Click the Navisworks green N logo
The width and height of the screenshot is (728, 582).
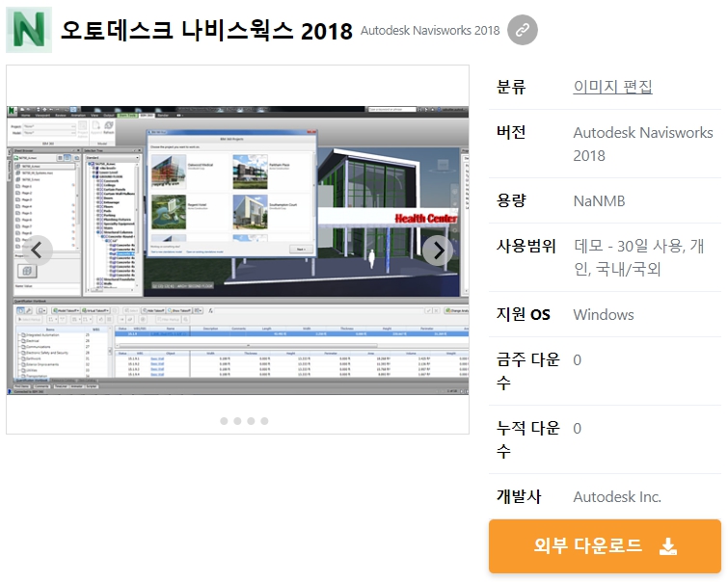pos(29,30)
